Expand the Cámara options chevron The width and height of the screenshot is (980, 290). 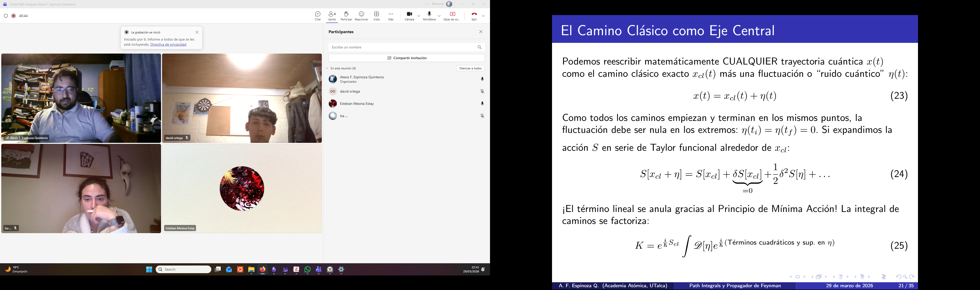(419, 16)
